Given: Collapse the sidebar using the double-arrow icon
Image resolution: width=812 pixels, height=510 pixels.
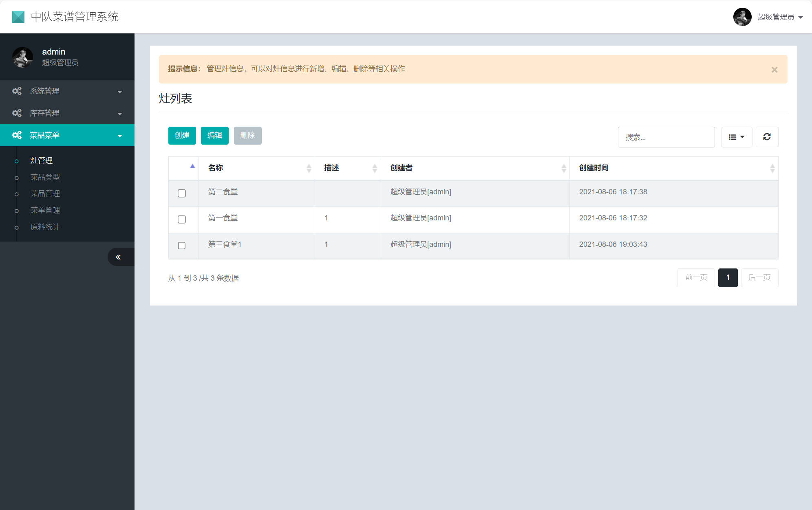Looking at the screenshot, I should (x=119, y=257).
